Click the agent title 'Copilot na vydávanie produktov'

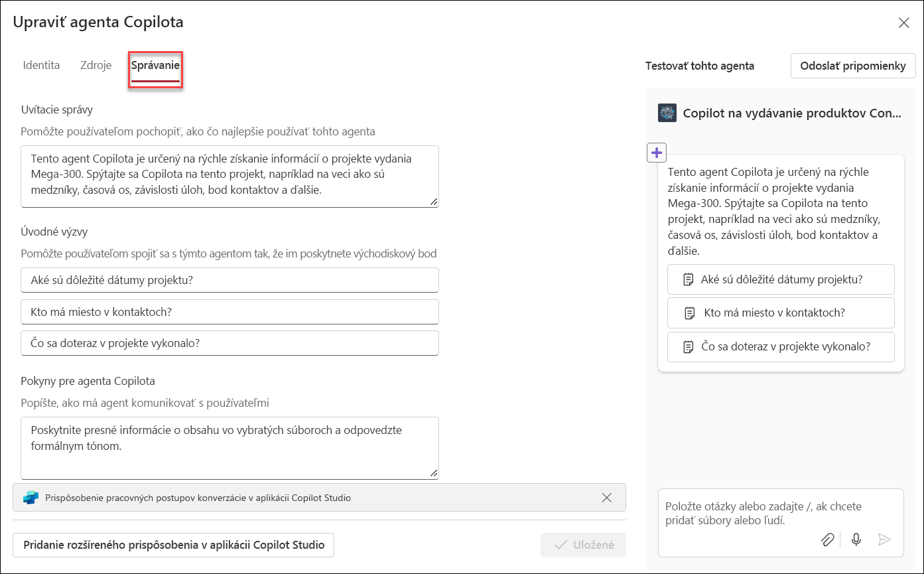click(x=792, y=113)
